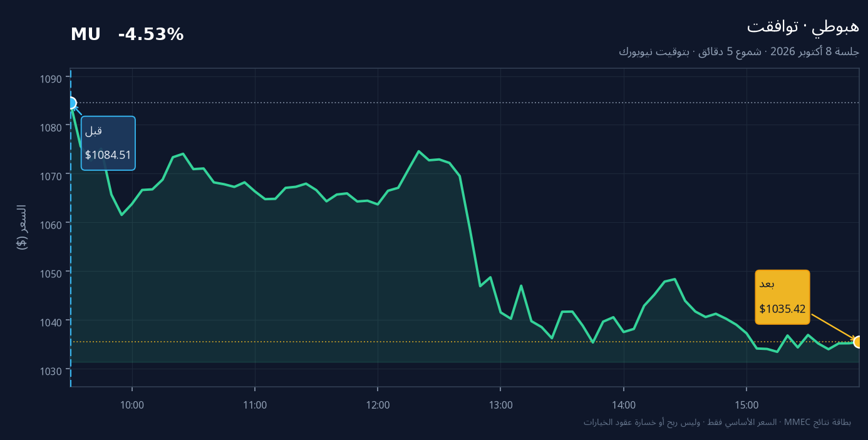Screen dimensions: 868x440
Task: Click the price peak near 12:20
Action: point(418,151)
